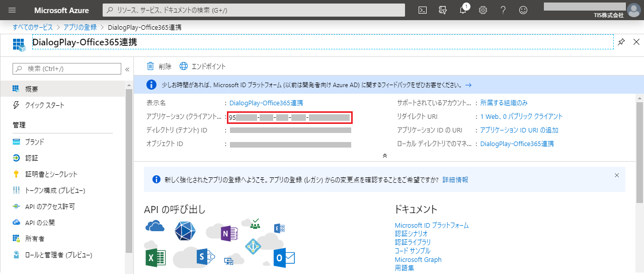Open the 認証ライブラリ document link
This screenshot has width=644, height=275.
pos(413,242)
